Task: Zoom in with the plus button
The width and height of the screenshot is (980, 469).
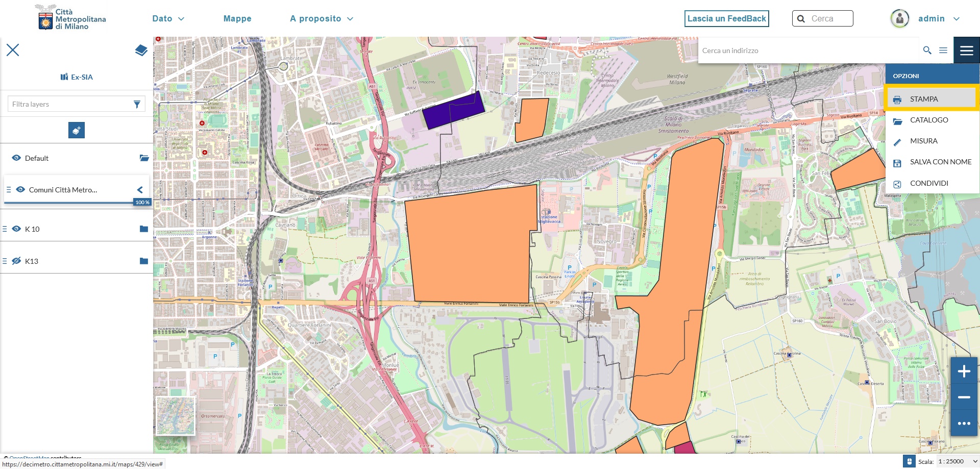Action: [x=964, y=372]
